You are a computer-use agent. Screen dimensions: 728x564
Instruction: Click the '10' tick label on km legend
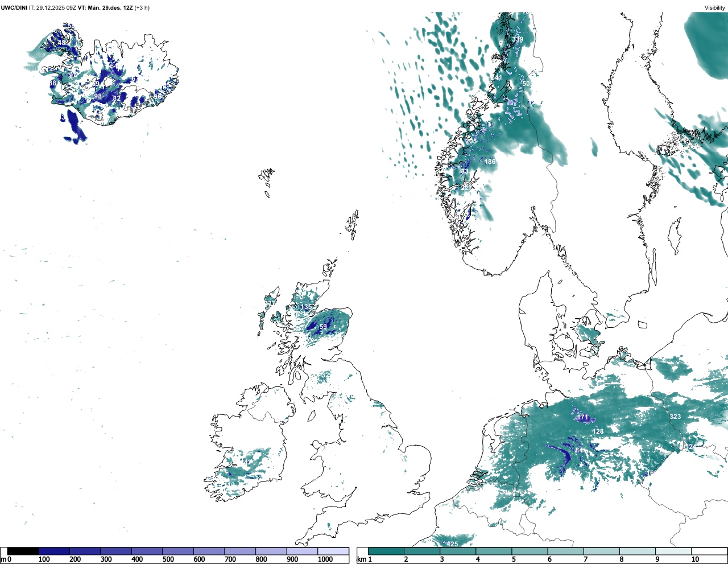(695, 559)
